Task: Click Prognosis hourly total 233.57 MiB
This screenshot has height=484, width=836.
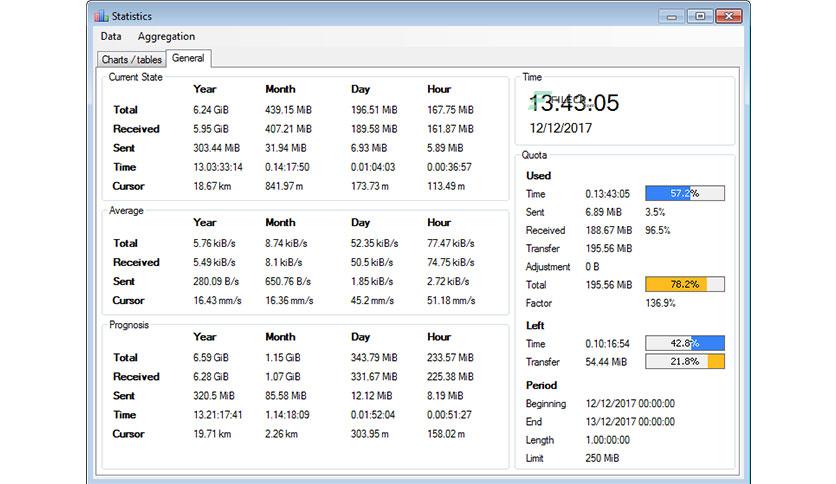Action: pyautogui.click(x=450, y=358)
